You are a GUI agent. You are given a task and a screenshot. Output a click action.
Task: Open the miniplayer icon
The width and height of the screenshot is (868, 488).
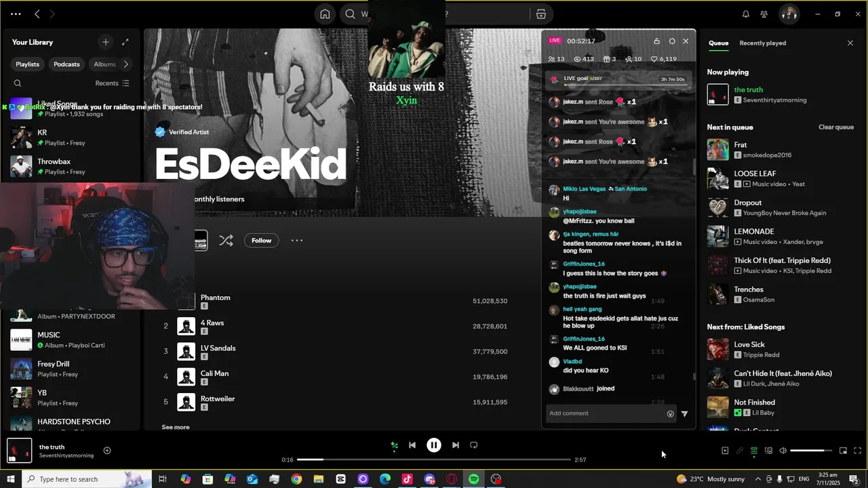pyautogui.click(x=843, y=451)
